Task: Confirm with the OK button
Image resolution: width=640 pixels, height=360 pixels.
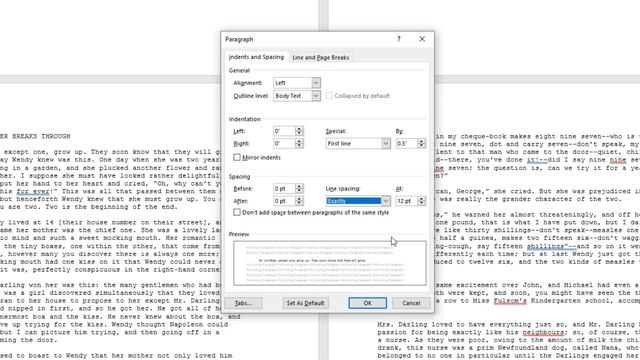Action: pos(367,303)
